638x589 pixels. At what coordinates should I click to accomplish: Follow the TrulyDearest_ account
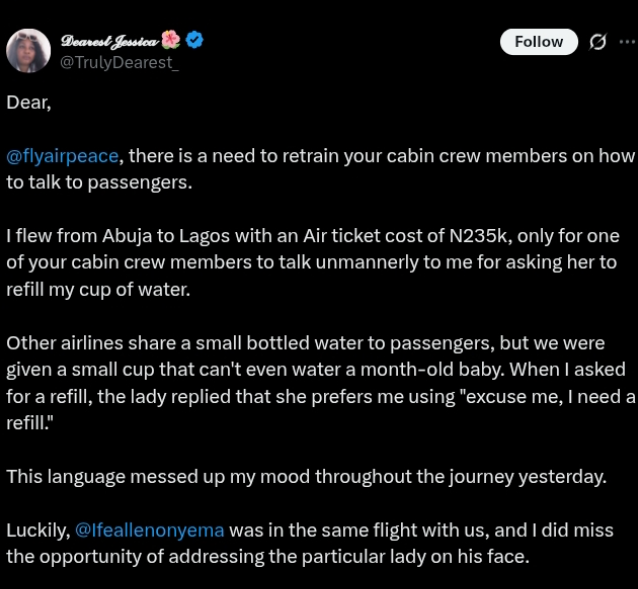click(538, 41)
